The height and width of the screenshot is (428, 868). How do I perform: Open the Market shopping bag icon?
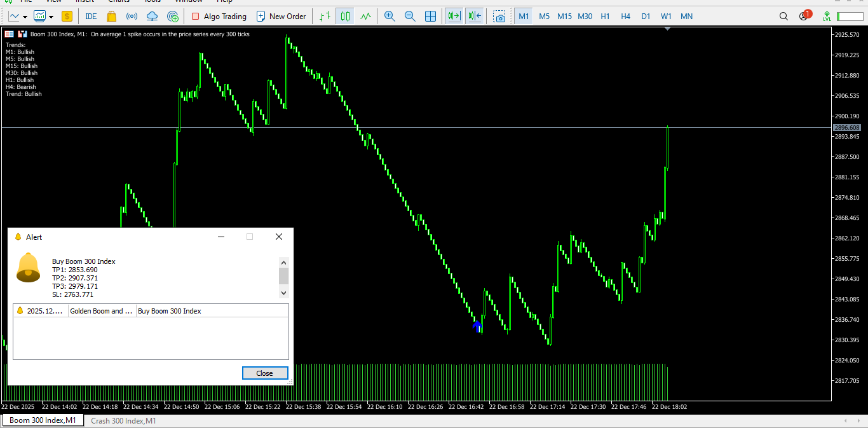click(x=111, y=17)
